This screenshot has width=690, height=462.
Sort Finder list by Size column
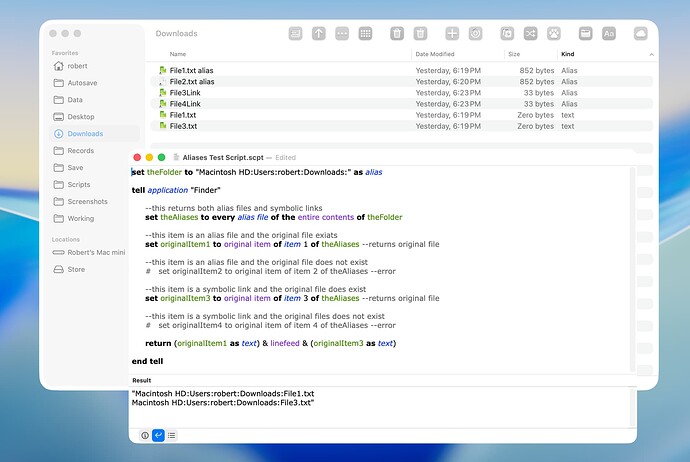[x=514, y=54]
